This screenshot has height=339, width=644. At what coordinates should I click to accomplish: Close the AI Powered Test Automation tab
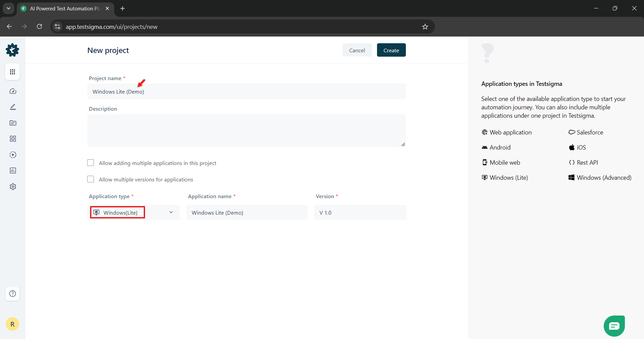coord(107,8)
